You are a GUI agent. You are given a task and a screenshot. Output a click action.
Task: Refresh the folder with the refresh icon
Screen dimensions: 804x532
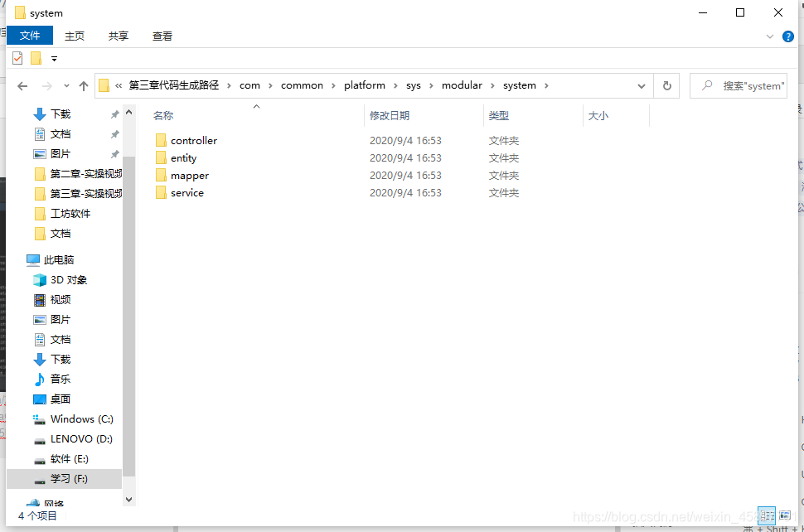(666, 85)
